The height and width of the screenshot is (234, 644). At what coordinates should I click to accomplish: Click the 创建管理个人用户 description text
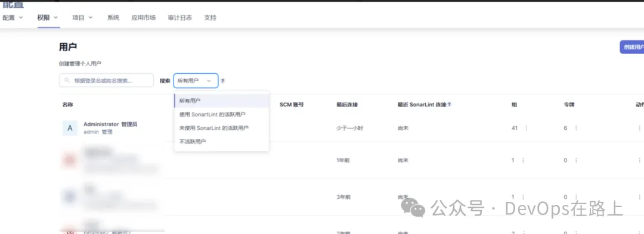[x=80, y=64]
